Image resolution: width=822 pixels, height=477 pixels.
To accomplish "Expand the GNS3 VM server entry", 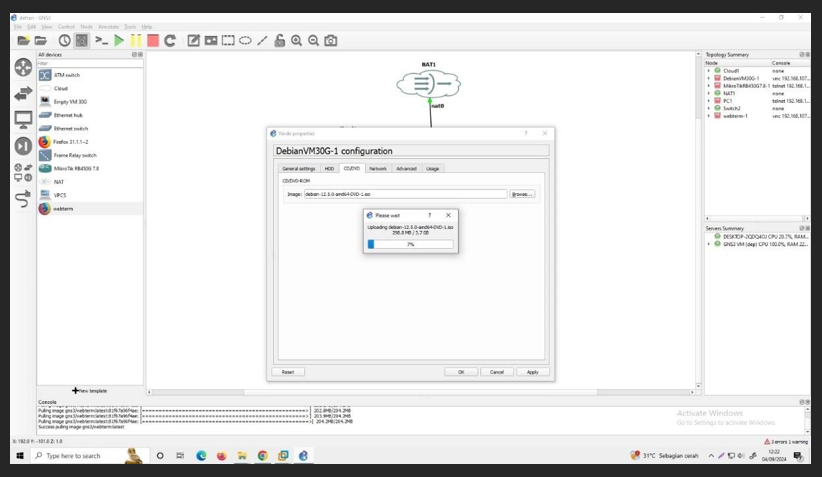I will pos(709,244).
